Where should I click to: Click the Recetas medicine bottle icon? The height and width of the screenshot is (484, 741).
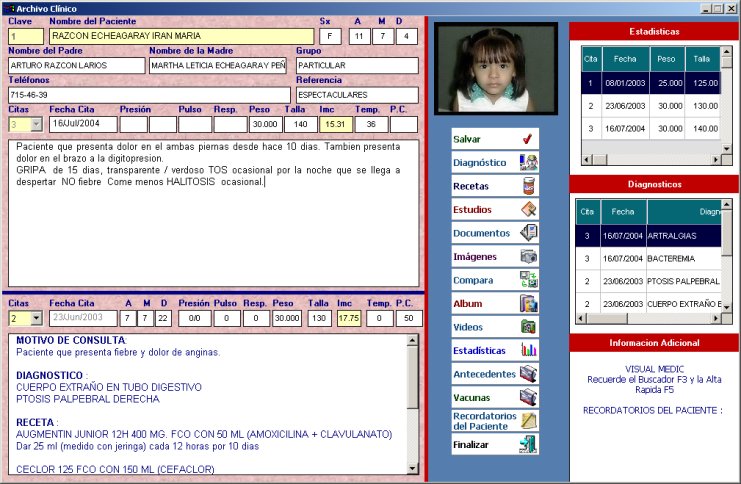(x=528, y=186)
